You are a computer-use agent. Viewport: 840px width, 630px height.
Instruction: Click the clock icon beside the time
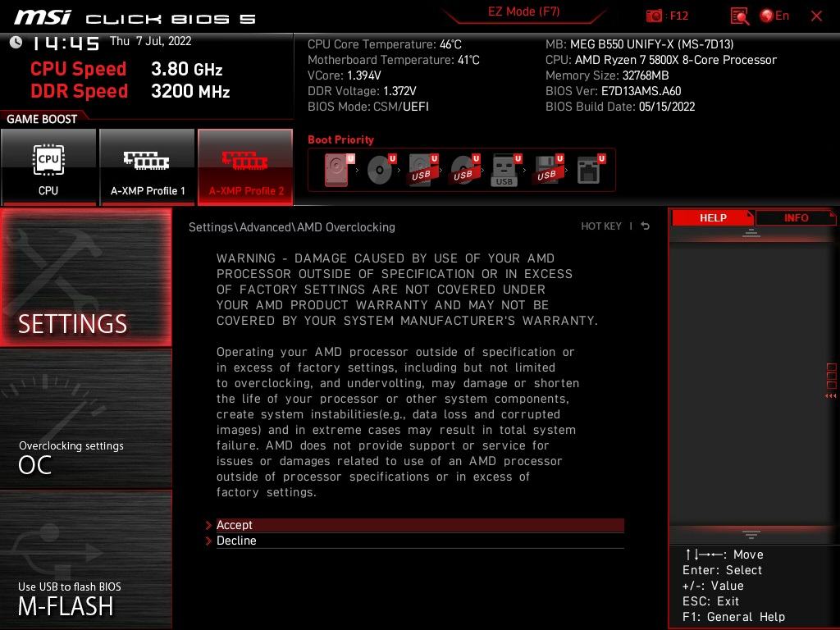[16, 43]
